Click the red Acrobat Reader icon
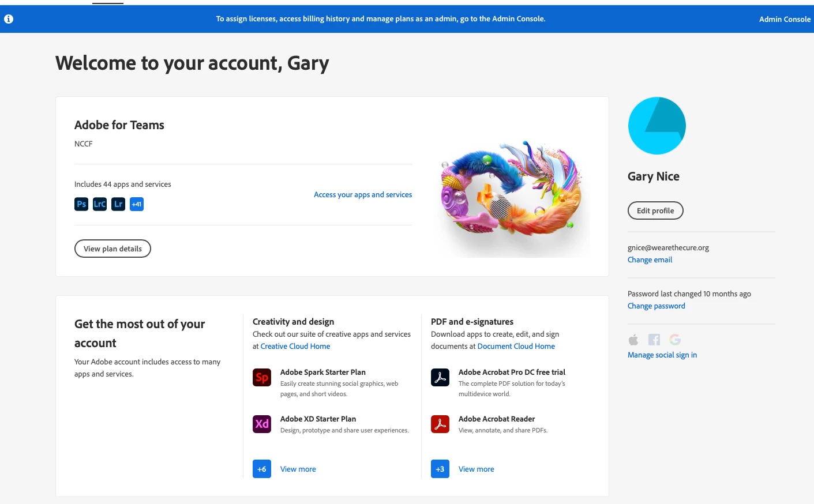 pyautogui.click(x=440, y=424)
